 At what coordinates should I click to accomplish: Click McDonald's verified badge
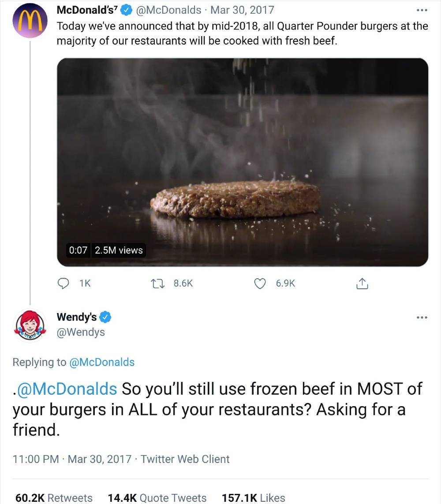coord(126,10)
